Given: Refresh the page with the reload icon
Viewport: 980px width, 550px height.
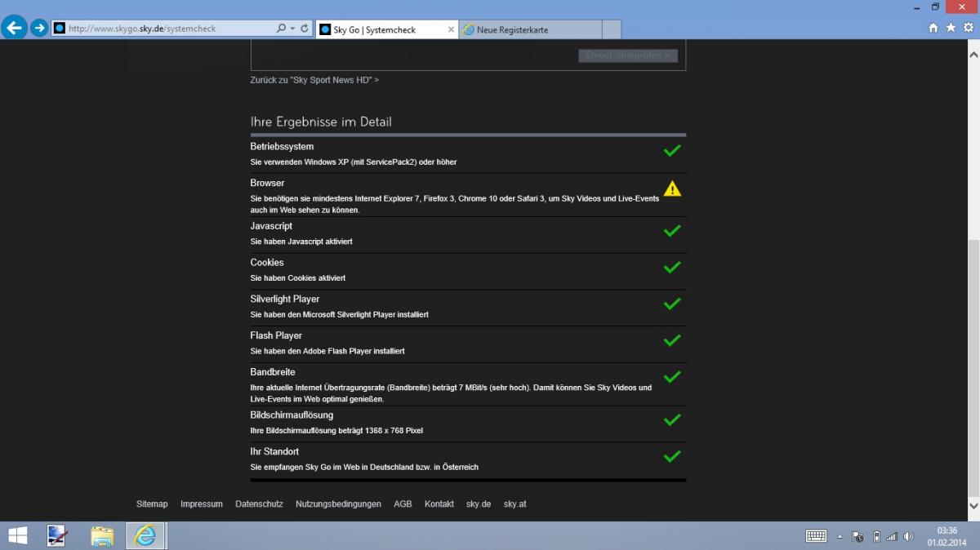Looking at the screenshot, I should 305,29.
